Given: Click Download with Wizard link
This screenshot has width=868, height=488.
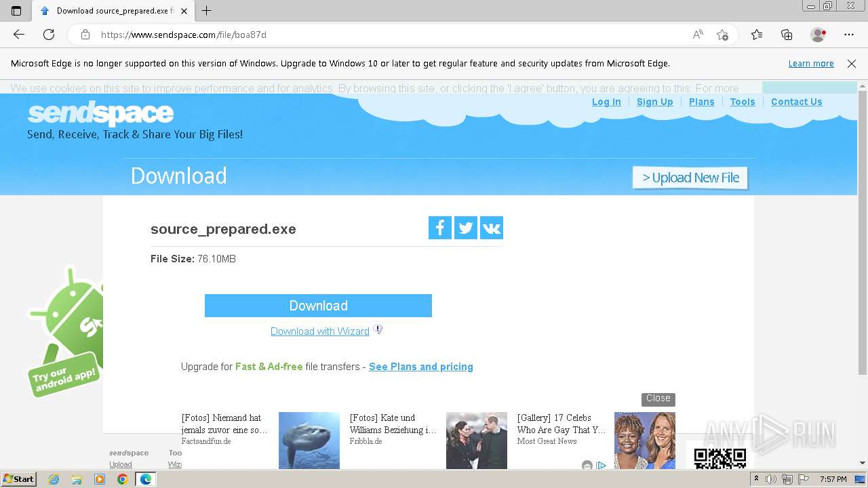Looking at the screenshot, I should pyautogui.click(x=320, y=331).
